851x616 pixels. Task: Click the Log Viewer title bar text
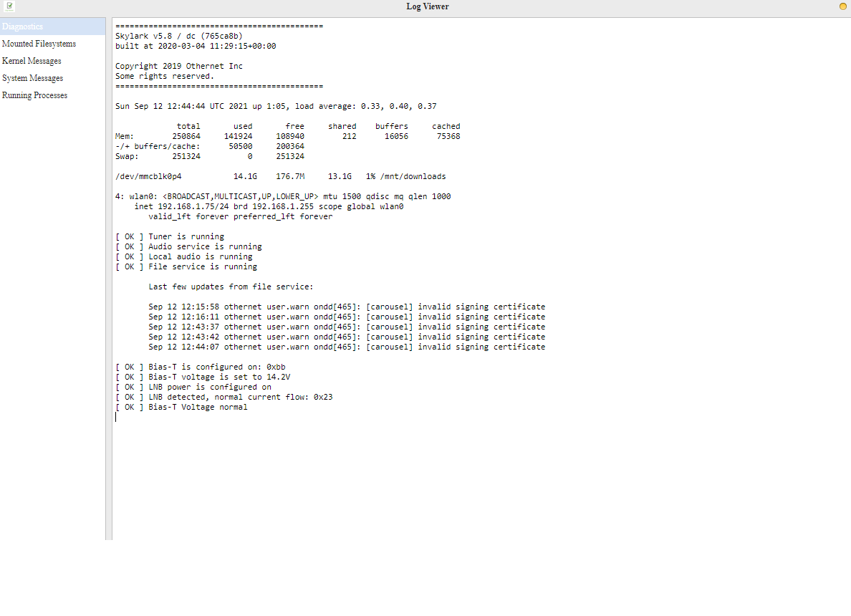click(x=428, y=6)
